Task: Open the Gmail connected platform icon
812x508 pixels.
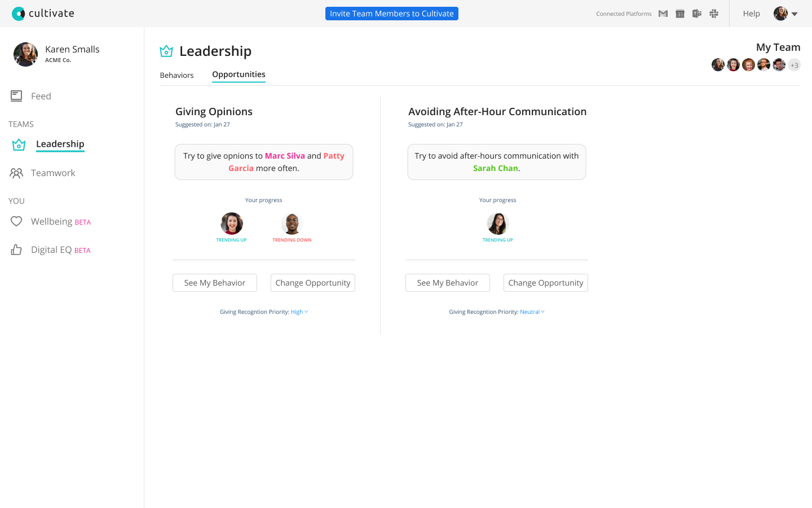Action: 663,13
